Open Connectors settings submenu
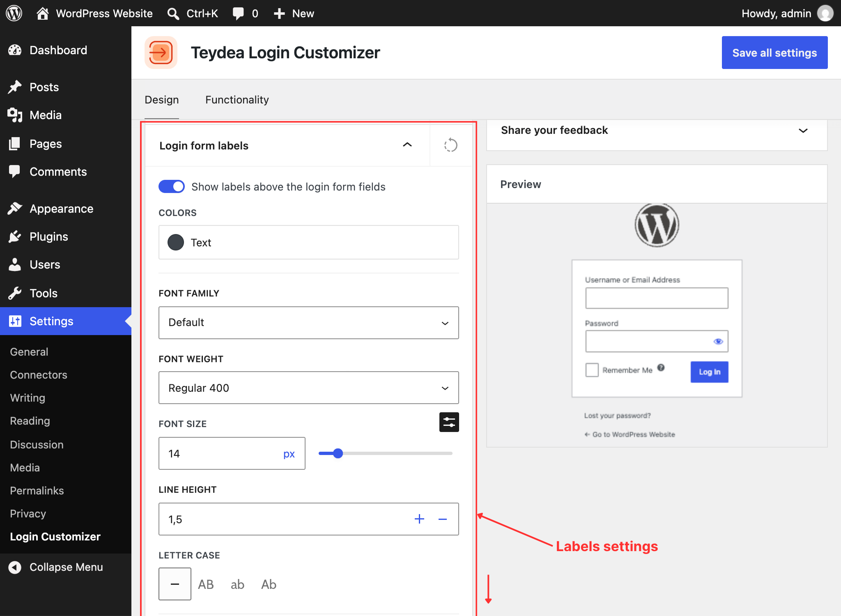Viewport: 841px width, 616px height. coord(39,375)
